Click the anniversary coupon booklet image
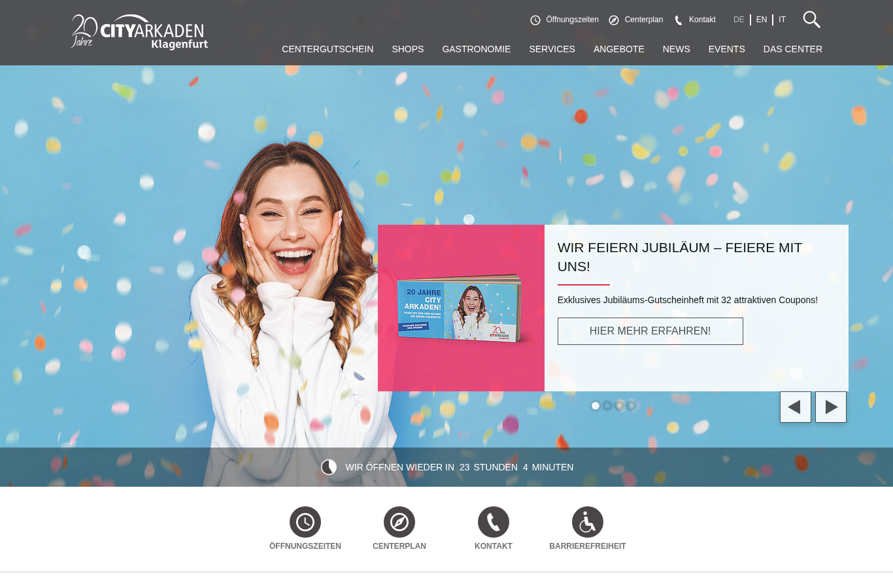The height and width of the screenshot is (588, 893). (461, 308)
